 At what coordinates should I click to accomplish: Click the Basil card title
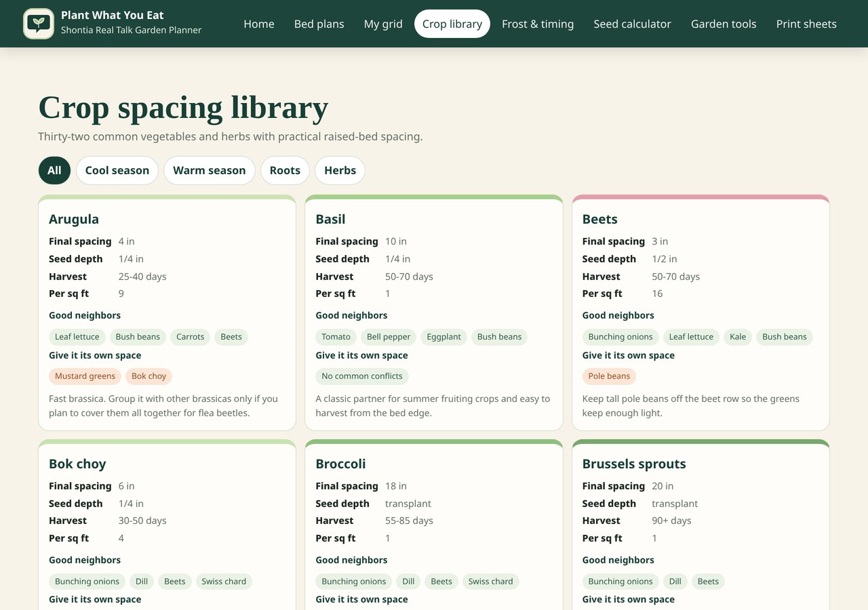[330, 219]
